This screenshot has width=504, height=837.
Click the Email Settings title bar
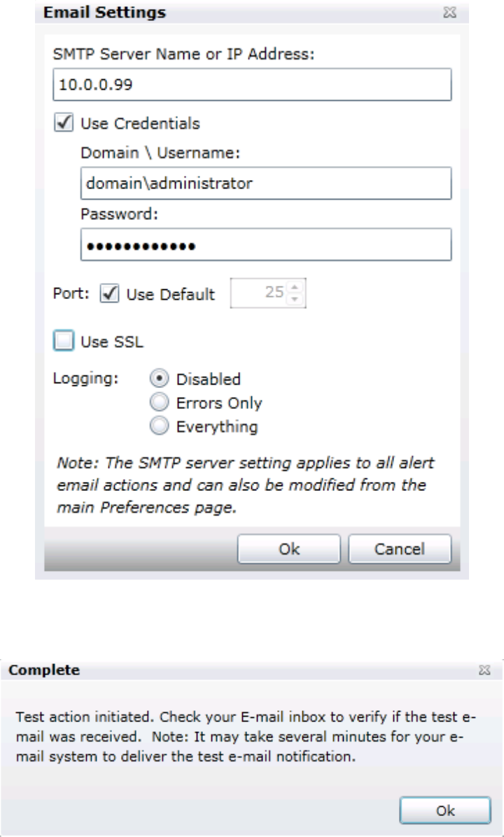[210, 13]
